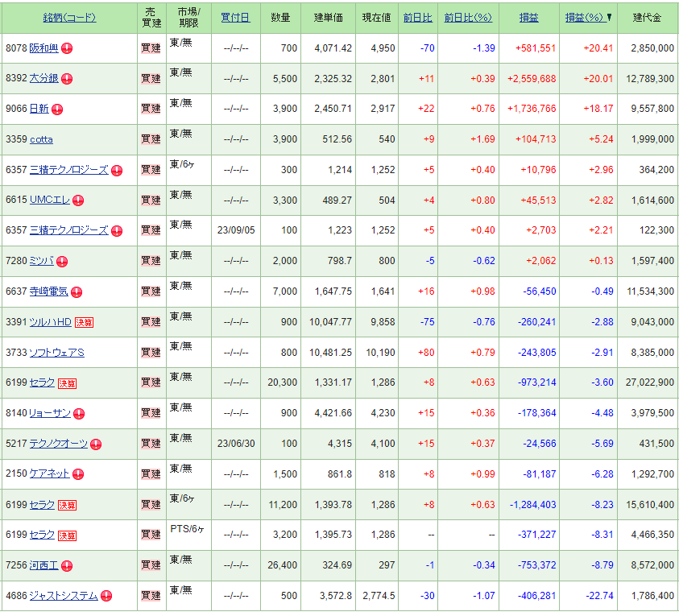Click the red alert icon next to 大分銀
Viewport: 679px width, 616px height.
[67, 79]
